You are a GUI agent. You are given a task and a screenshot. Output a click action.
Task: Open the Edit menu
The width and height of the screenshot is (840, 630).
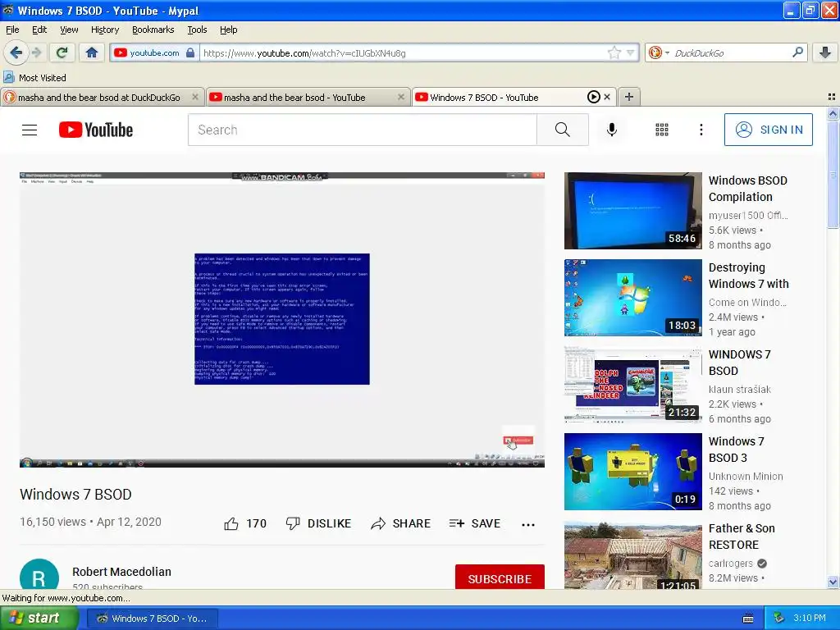coord(39,30)
